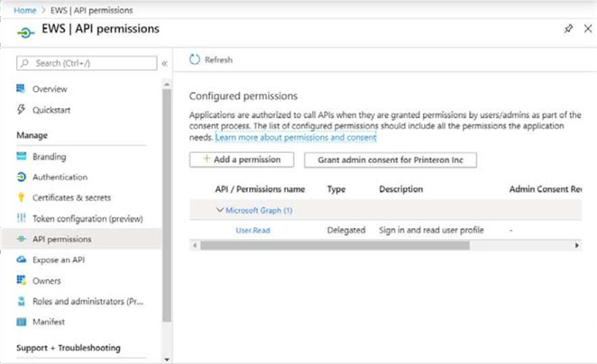Image resolution: width=597 pixels, height=364 pixels.
Task: Open Learn more about permissions and consent link
Action: click(296, 137)
